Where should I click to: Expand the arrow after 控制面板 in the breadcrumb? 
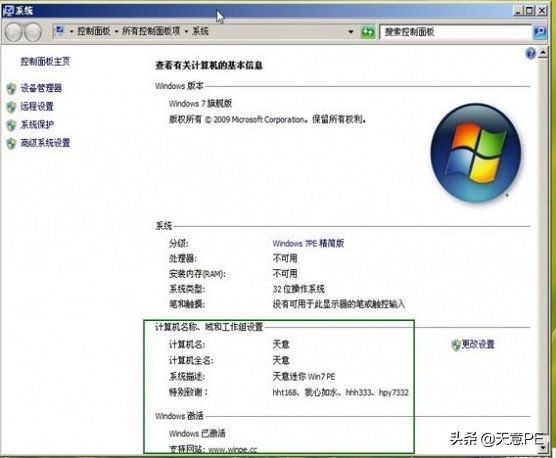[x=116, y=32]
